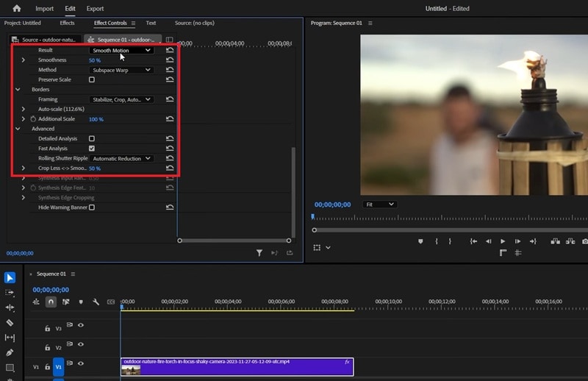Go to the Home screen icon
This screenshot has height=381, width=588.
point(16,8)
